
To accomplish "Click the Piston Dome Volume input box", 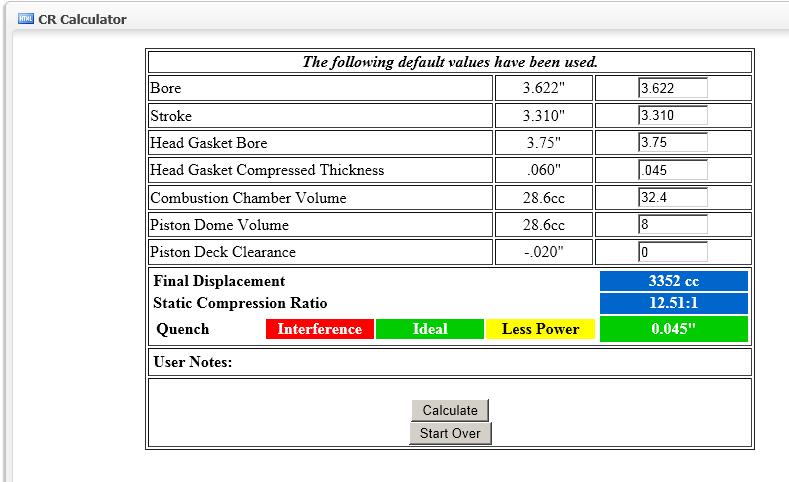I will pyautogui.click(x=672, y=224).
